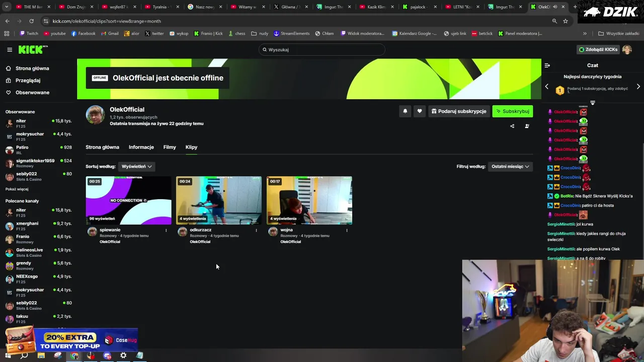
Task: Open Windows taskbar search
Action: point(24,355)
